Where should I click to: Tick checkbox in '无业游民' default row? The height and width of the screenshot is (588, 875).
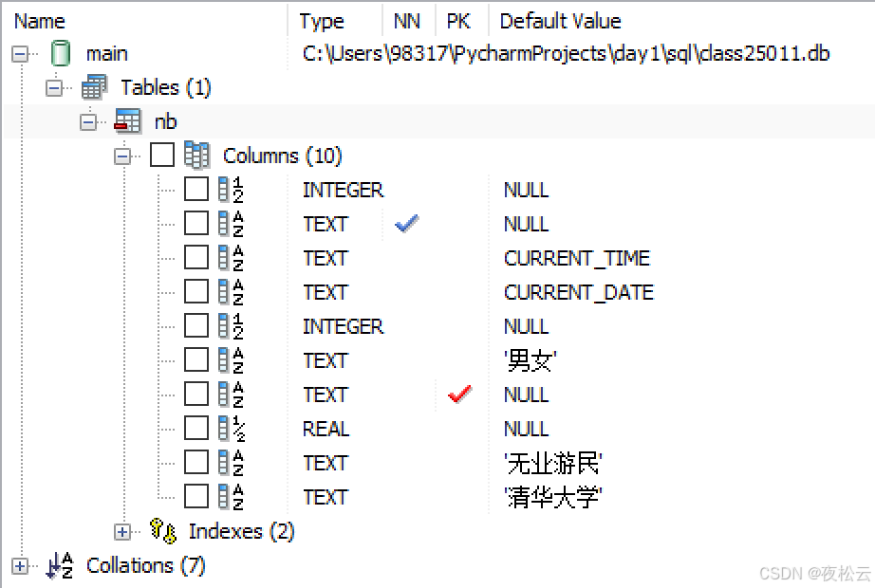click(196, 462)
